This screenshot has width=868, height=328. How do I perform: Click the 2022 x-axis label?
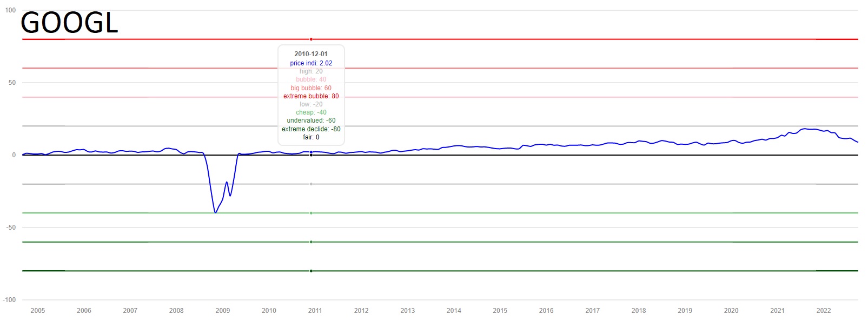pos(824,311)
